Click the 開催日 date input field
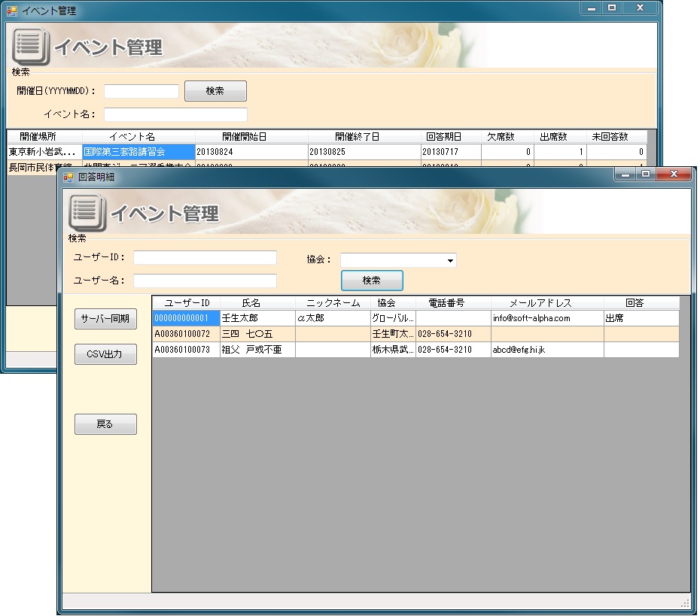The image size is (700, 616). (x=141, y=91)
